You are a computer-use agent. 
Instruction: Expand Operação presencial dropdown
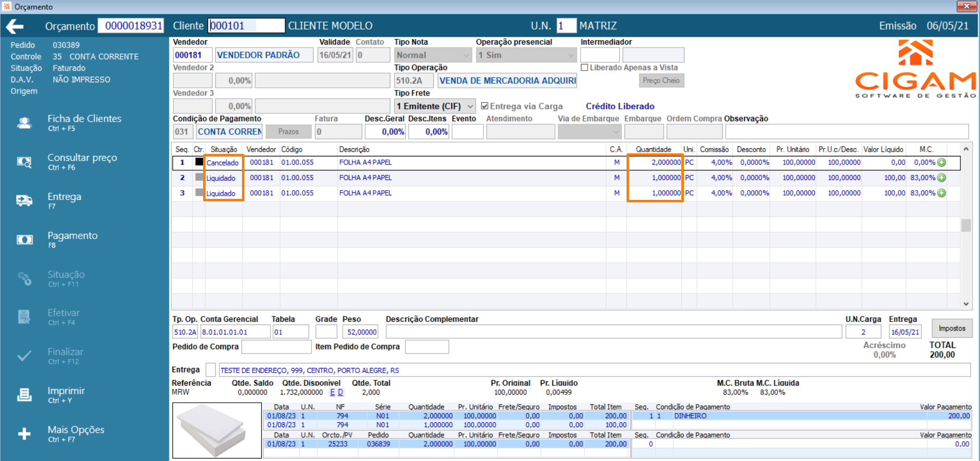[571, 55]
